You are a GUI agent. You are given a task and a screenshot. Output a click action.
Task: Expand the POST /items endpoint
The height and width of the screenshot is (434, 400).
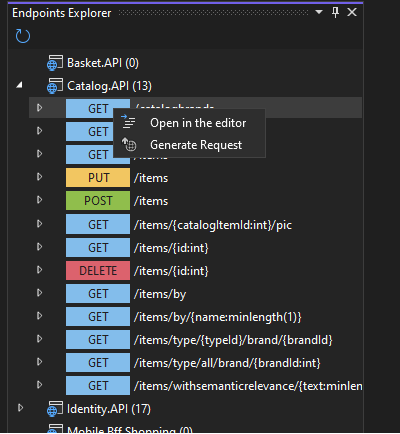tap(40, 200)
